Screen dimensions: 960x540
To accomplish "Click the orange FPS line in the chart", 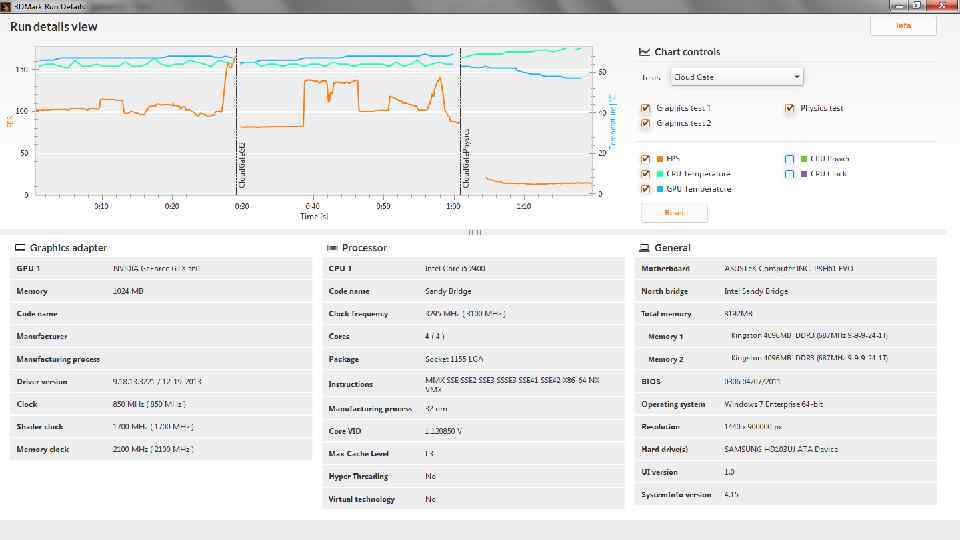I will pyautogui.click(x=331, y=81).
